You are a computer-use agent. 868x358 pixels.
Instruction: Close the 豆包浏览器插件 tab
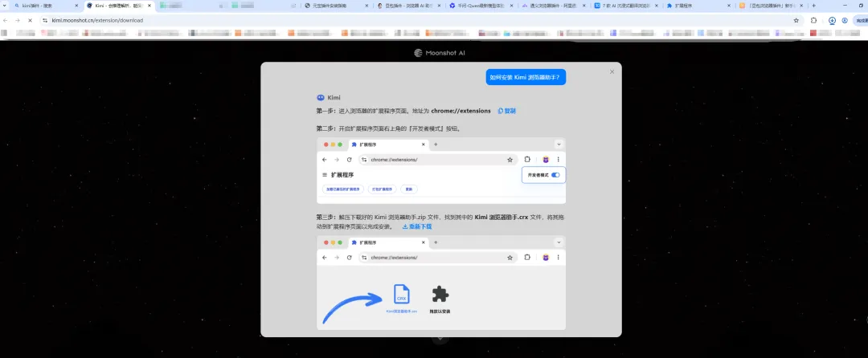[x=801, y=6]
